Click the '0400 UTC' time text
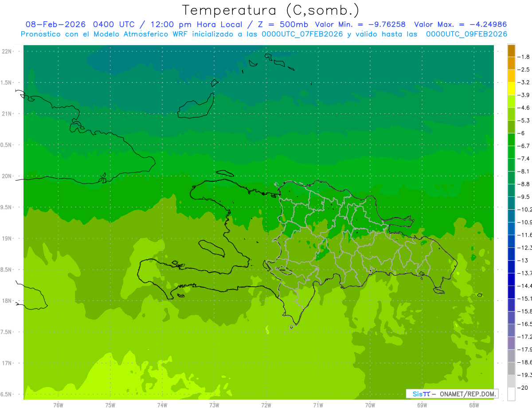This screenshot has width=532, height=411. 113,24
